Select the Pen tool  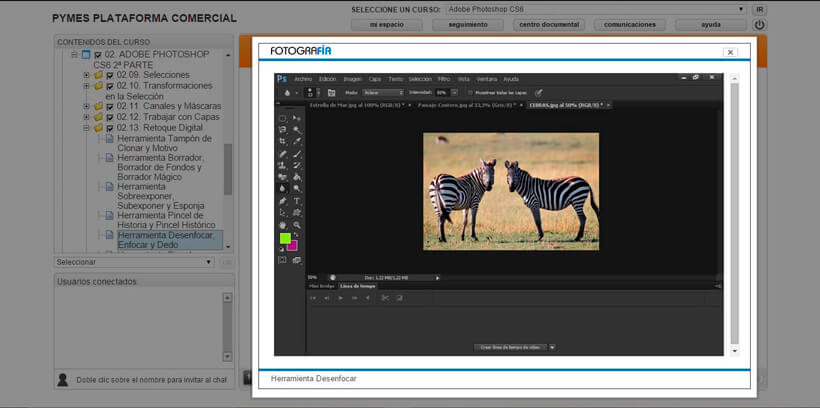(x=283, y=201)
